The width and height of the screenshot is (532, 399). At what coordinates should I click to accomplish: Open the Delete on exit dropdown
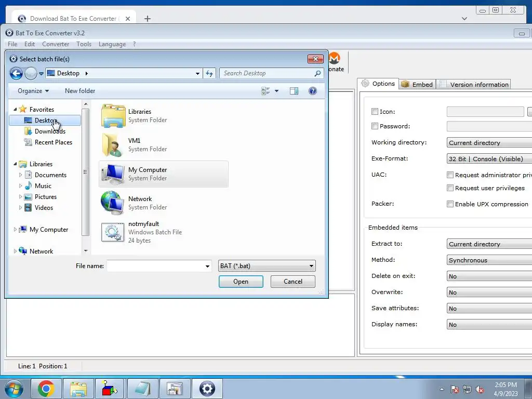489,276
